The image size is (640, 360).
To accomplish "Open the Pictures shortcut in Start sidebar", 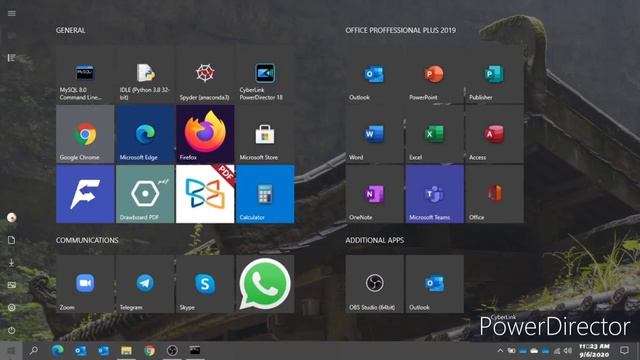I will pos(11,285).
